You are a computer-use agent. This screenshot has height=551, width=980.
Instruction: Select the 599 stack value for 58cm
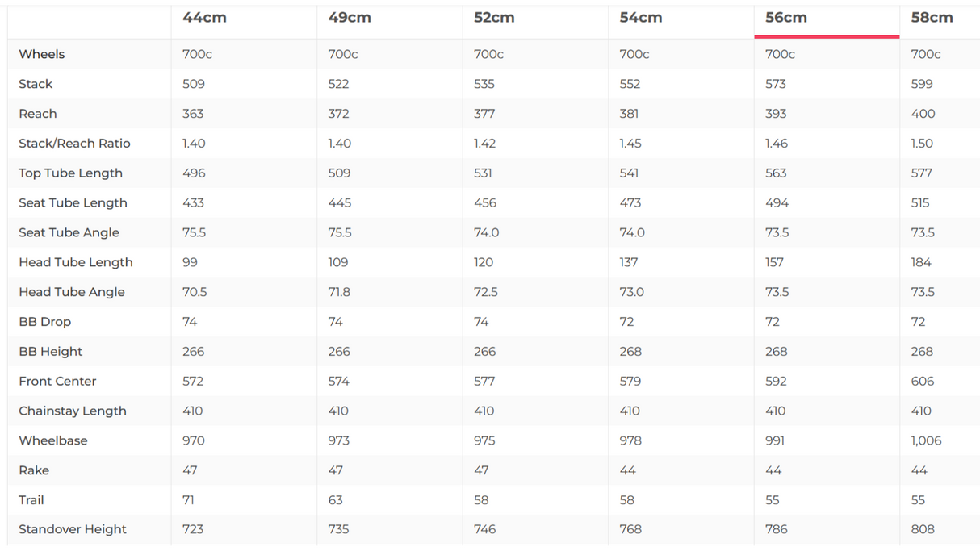(922, 84)
